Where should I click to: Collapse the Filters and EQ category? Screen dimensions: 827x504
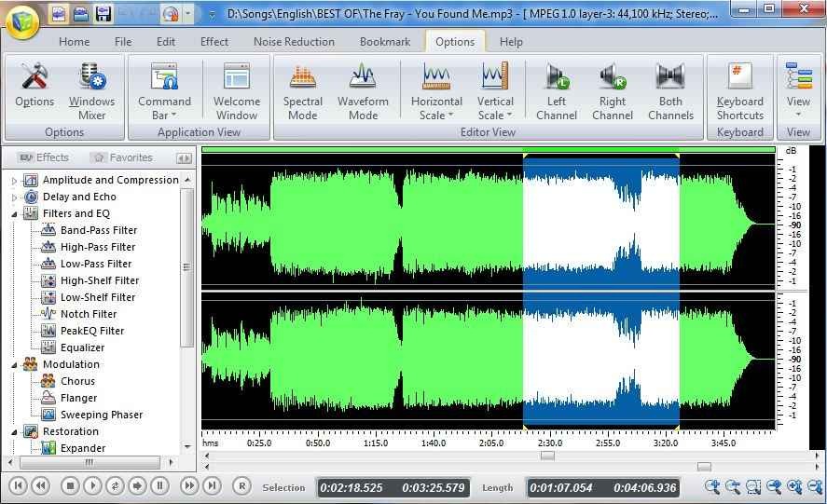[x=15, y=213]
